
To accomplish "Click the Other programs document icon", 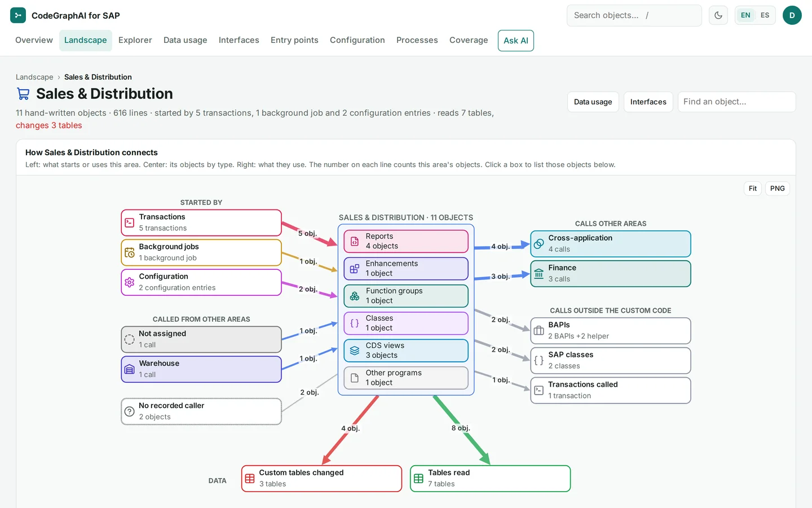I will point(355,378).
